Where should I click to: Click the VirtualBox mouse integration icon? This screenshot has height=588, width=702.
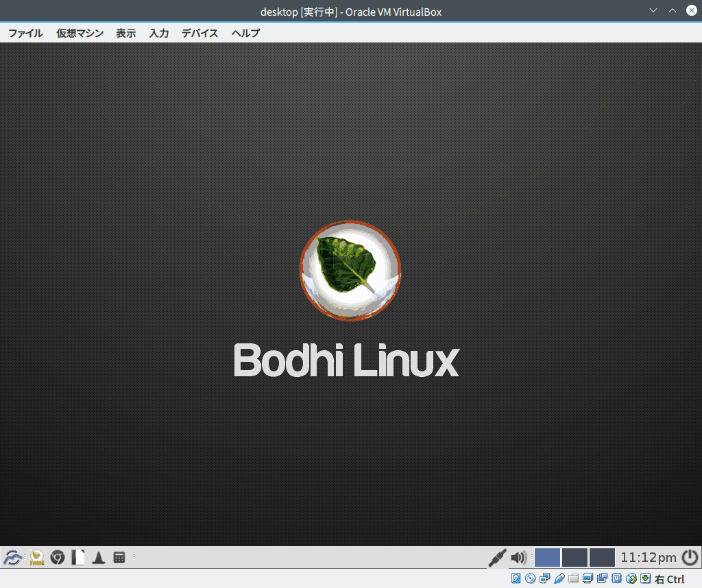click(x=631, y=578)
